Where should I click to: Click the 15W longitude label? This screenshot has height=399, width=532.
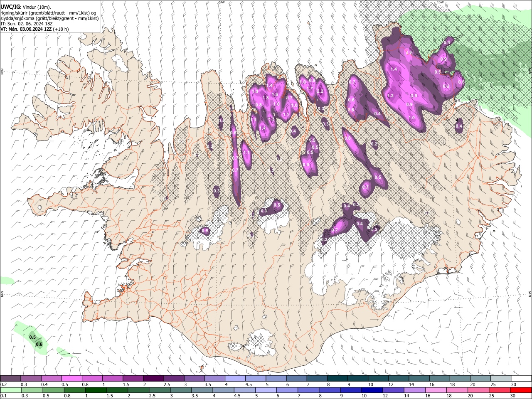coord(440,2)
